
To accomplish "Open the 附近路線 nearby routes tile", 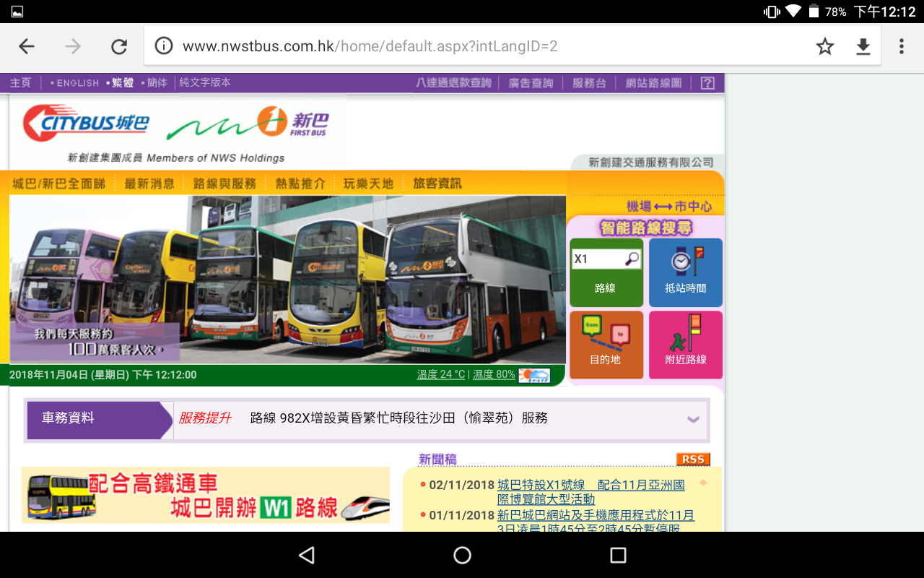I will click(x=685, y=345).
